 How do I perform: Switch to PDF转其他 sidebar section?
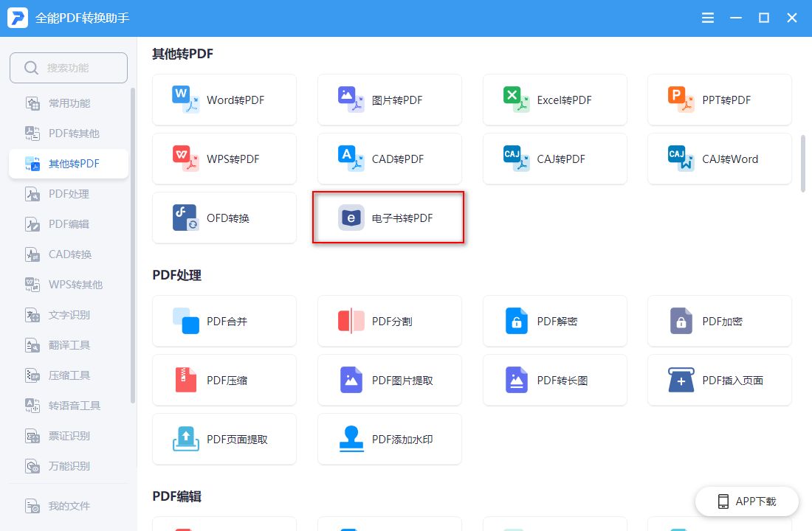69,133
